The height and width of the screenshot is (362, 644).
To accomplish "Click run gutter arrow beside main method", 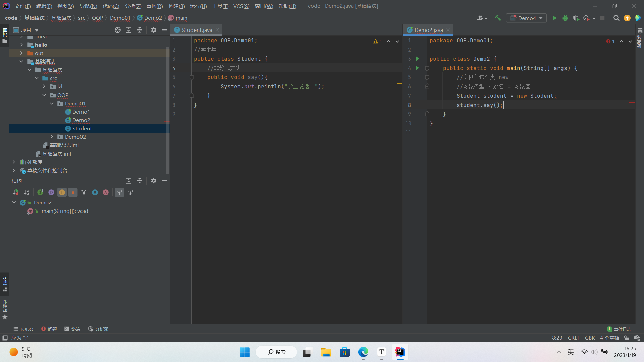I will 417,68.
